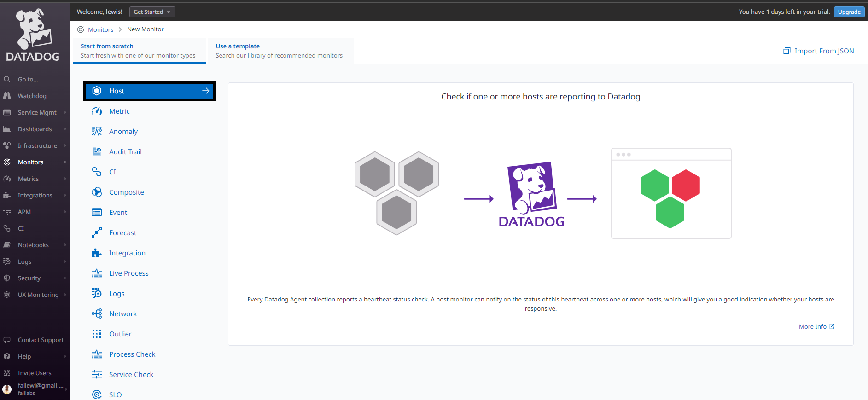Screen dimensions: 868x400
Task: Click the Go to search icon
Action: point(7,79)
